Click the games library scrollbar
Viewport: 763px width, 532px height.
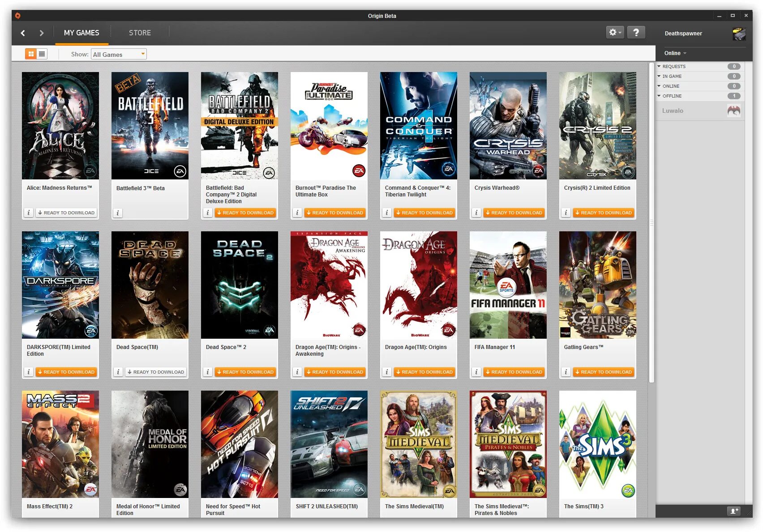pyautogui.click(x=652, y=223)
